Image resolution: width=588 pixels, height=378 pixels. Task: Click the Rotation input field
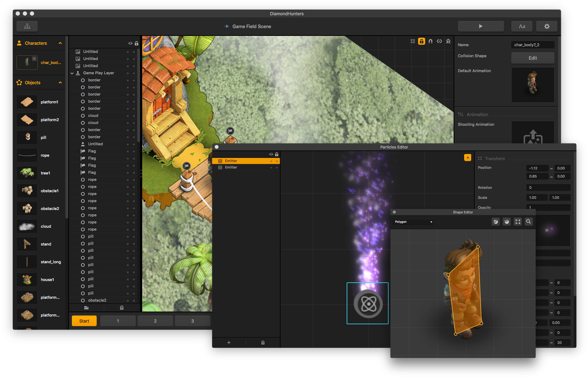click(x=548, y=188)
